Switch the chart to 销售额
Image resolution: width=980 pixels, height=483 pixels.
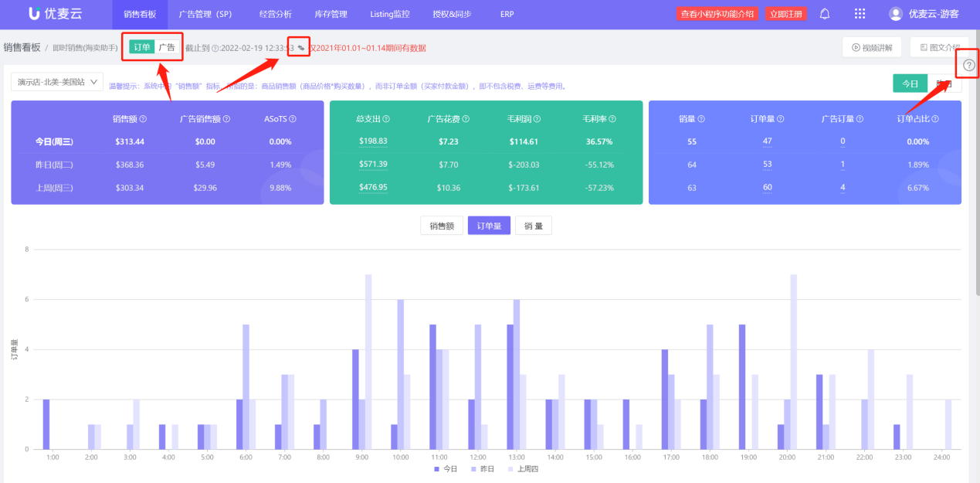click(442, 226)
